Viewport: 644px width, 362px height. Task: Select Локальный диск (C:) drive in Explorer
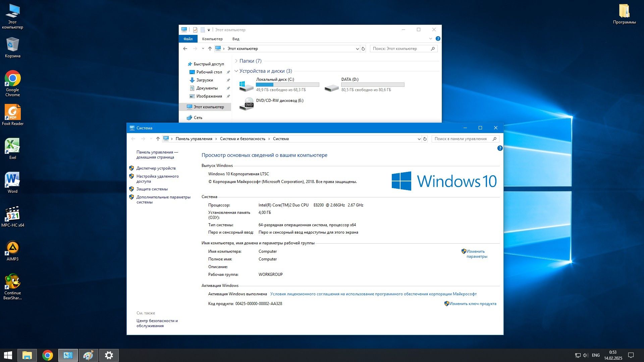click(x=279, y=85)
